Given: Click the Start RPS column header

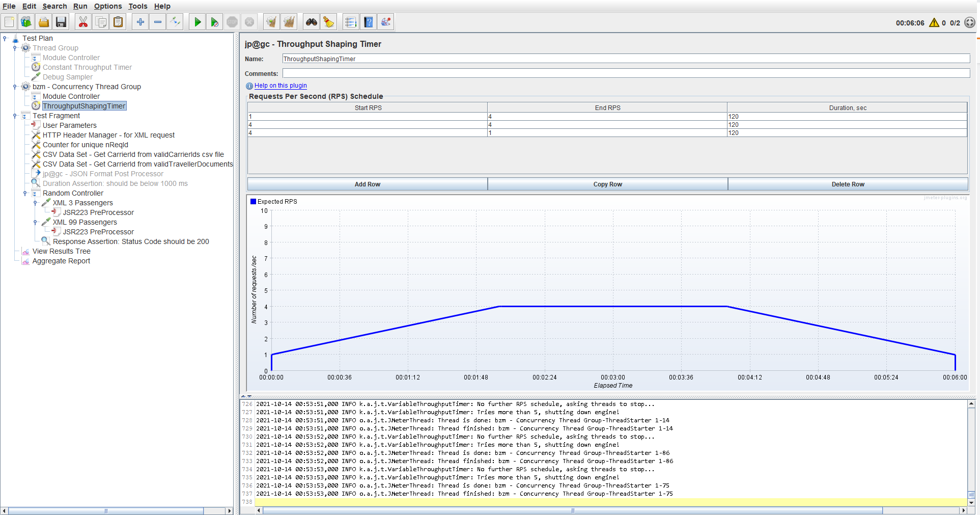Looking at the screenshot, I should click(x=368, y=107).
